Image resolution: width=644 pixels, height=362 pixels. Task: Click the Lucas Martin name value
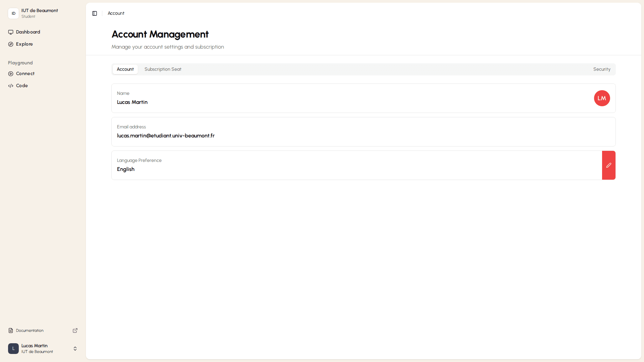tap(132, 102)
